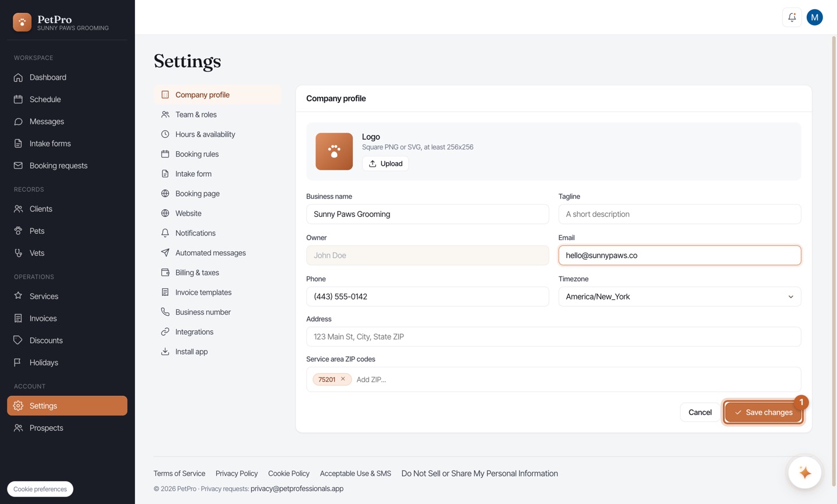Open the AI assistant sparkle button

(x=804, y=473)
